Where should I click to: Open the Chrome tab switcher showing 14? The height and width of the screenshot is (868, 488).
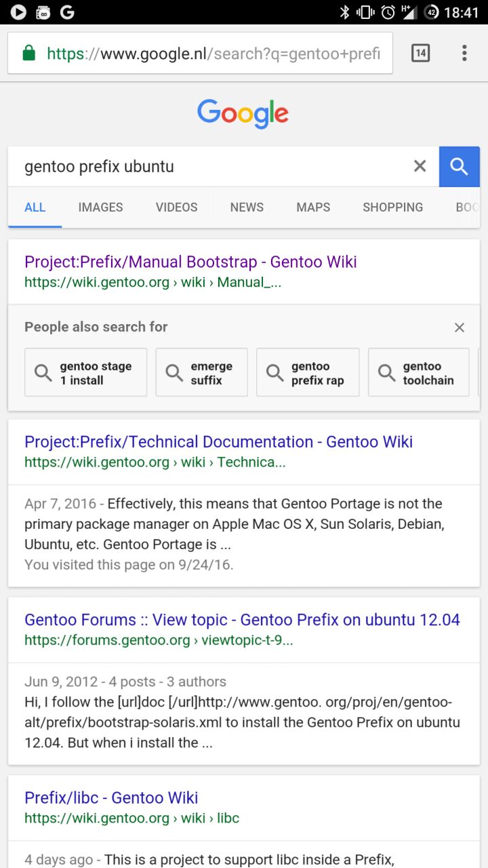click(420, 53)
